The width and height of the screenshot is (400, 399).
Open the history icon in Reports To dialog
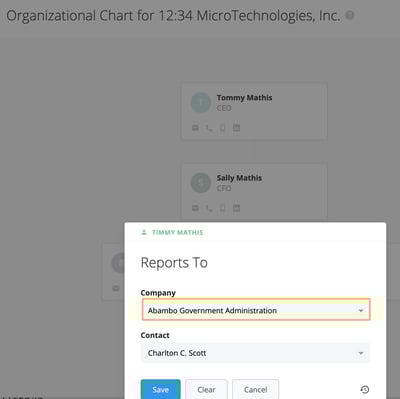click(x=365, y=389)
